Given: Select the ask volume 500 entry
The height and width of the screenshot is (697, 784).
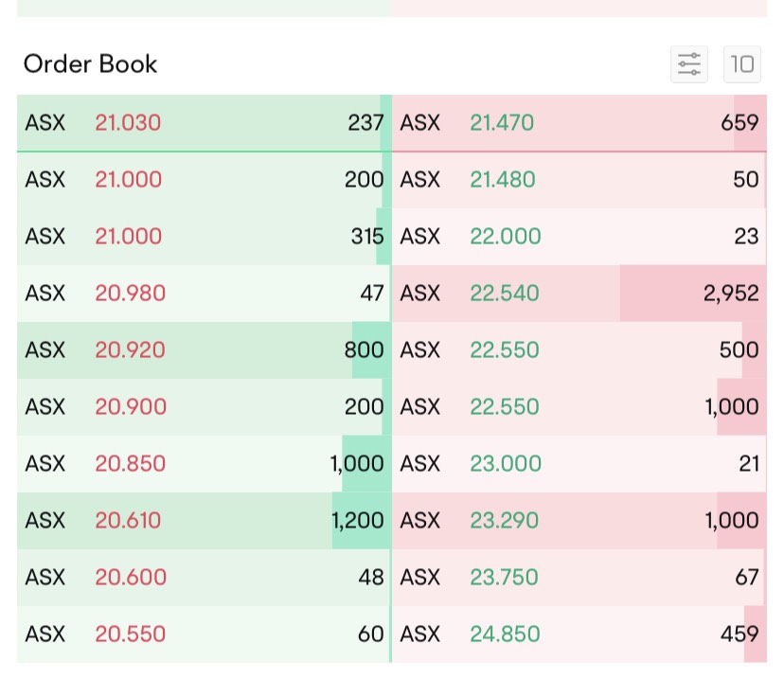Looking at the screenshot, I should (x=738, y=349).
